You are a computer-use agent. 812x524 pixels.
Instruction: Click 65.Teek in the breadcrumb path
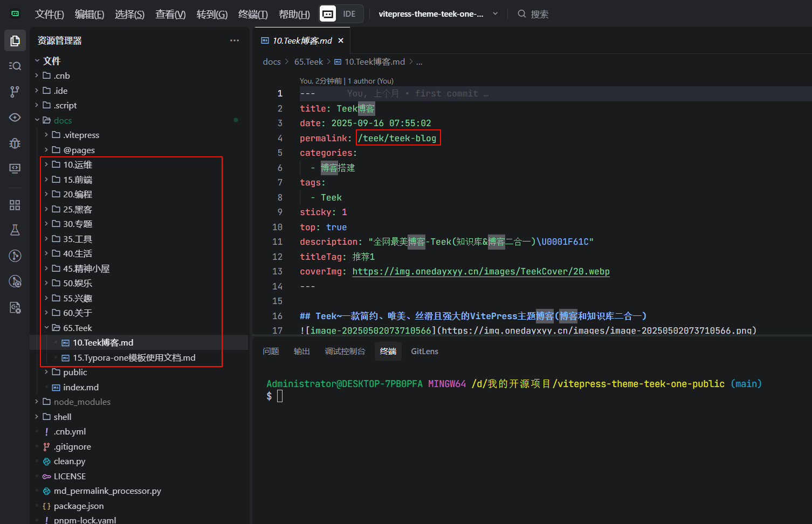[308, 62]
